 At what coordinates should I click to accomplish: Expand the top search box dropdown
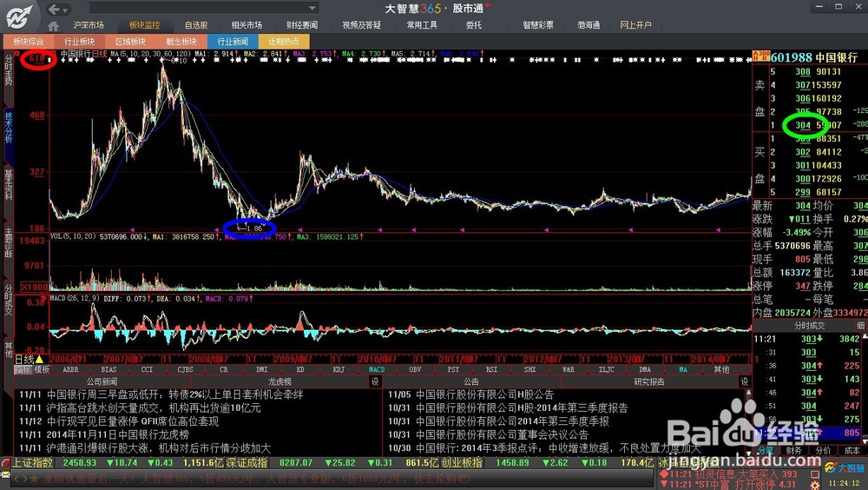pyautogui.click(x=312, y=8)
